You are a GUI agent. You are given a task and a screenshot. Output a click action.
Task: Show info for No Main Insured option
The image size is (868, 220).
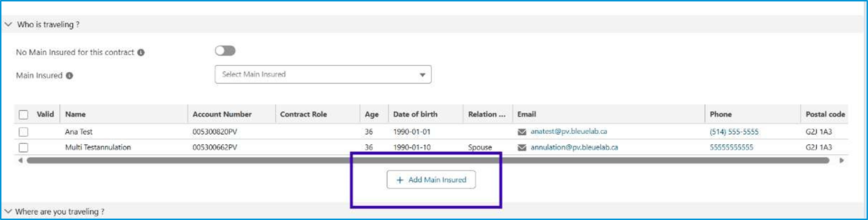[141, 52]
